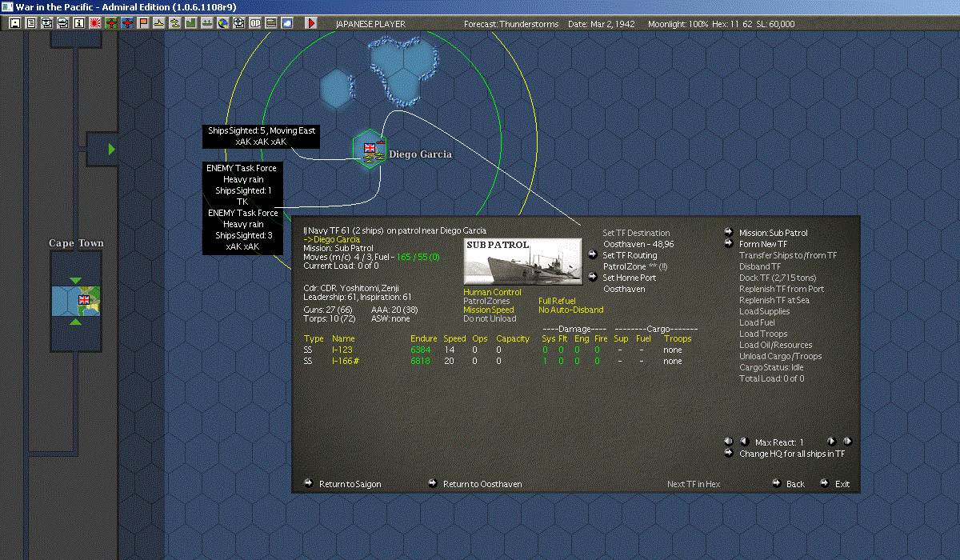Click the upper green arrow in Cape Town box
The width and height of the screenshot is (960, 560).
point(75,279)
